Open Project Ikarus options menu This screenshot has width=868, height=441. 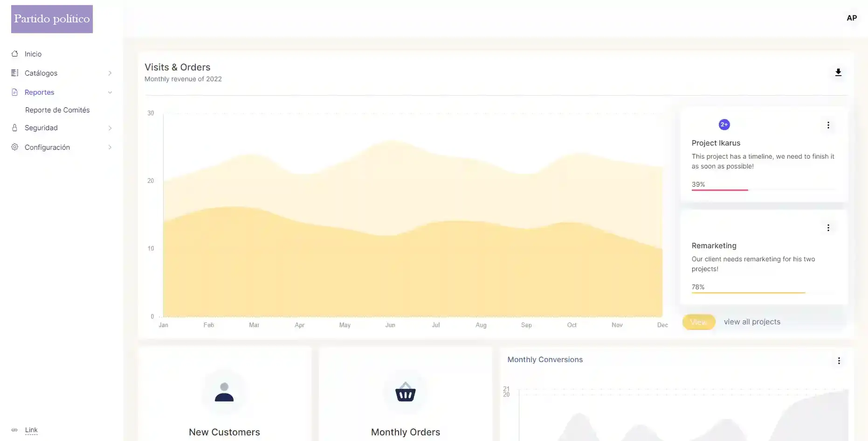tap(828, 125)
